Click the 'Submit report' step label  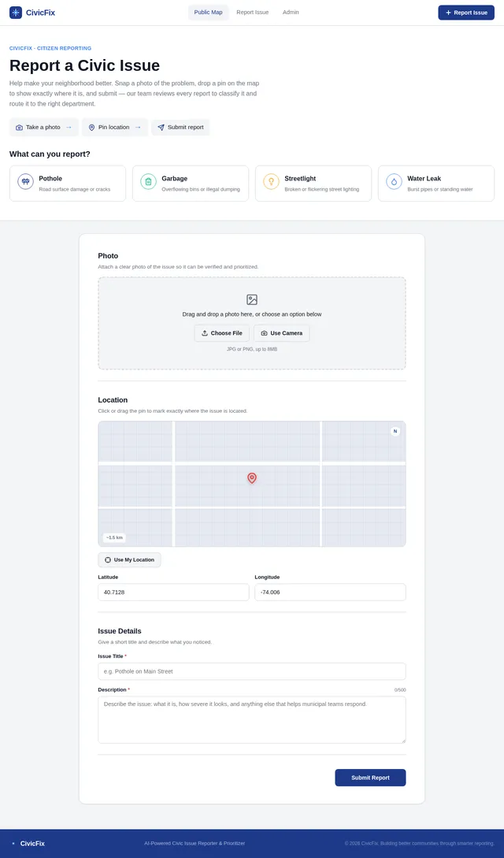click(185, 127)
